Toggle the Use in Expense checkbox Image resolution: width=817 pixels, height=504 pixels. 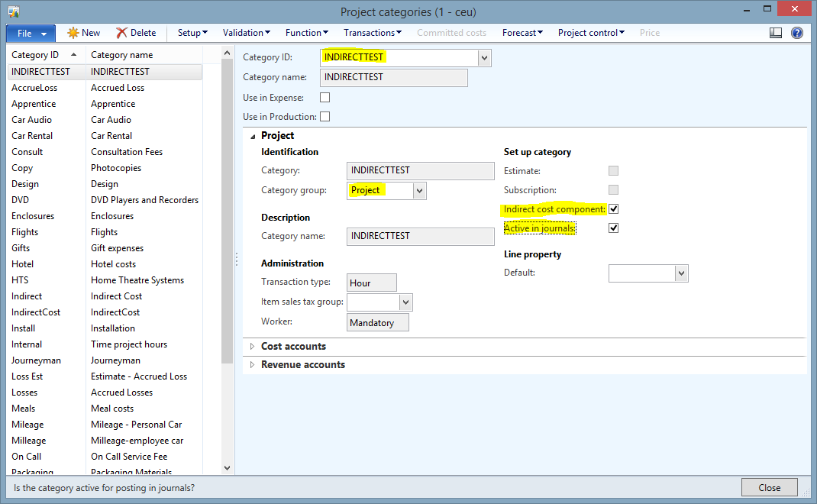pos(325,98)
